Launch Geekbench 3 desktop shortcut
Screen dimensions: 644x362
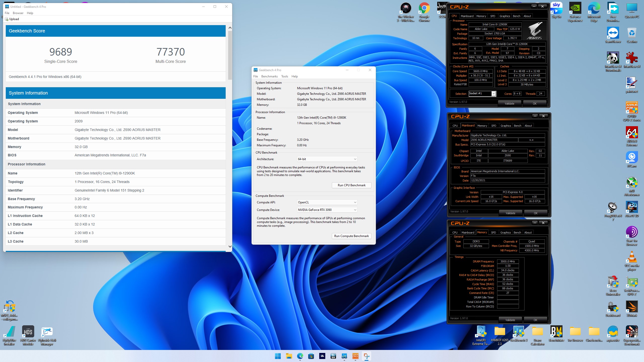point(519,334)
